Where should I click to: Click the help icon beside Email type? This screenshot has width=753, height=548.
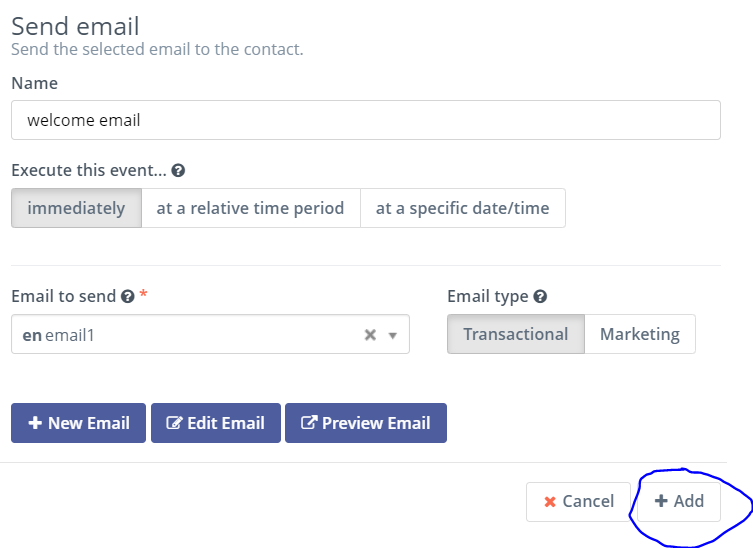540,296
